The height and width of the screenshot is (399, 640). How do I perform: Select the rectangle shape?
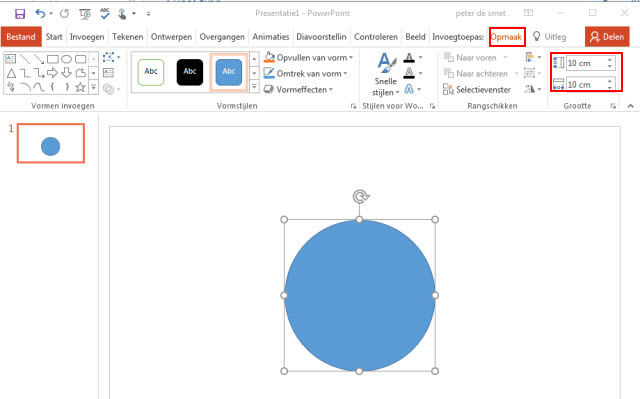(x=53, y=59)
